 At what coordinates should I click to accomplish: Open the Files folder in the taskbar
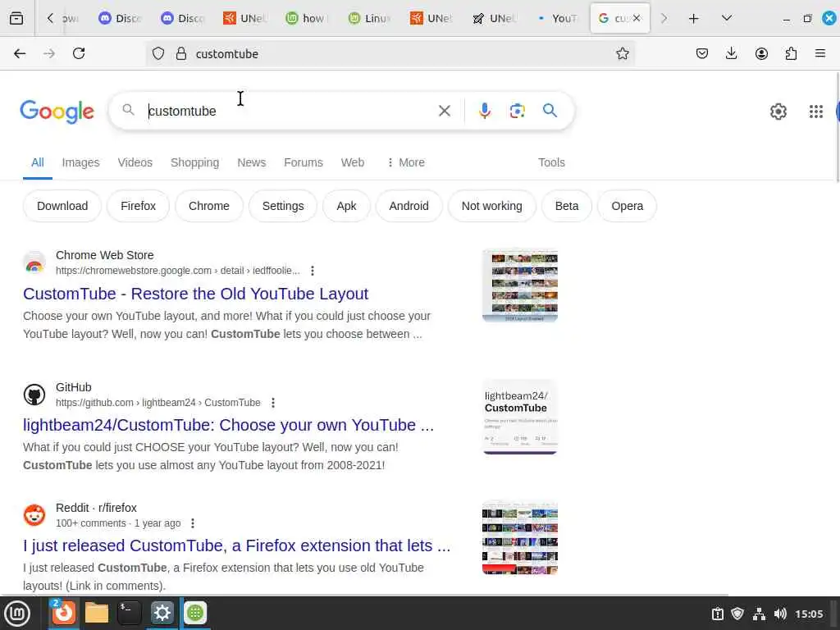pyautogui.click(x=97, y=613)
